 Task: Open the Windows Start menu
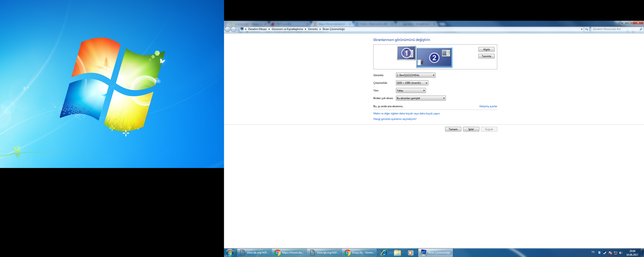[x=230, y=253]
